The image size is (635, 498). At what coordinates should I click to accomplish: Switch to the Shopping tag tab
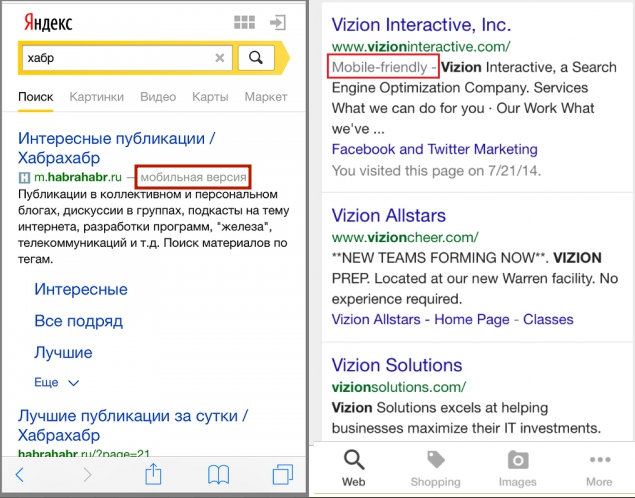[435, 468]
